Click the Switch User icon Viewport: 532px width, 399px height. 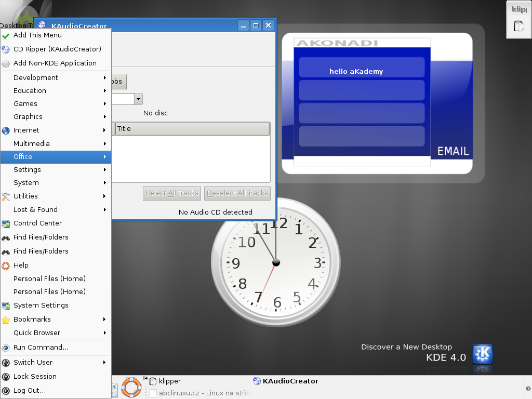pos(6,362)
